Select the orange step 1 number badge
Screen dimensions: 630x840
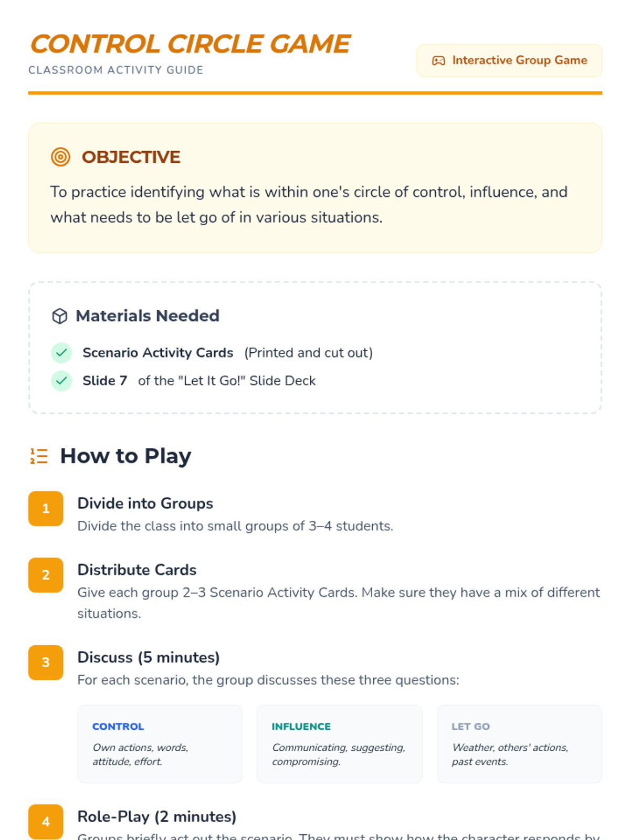(x=46, y=509)
